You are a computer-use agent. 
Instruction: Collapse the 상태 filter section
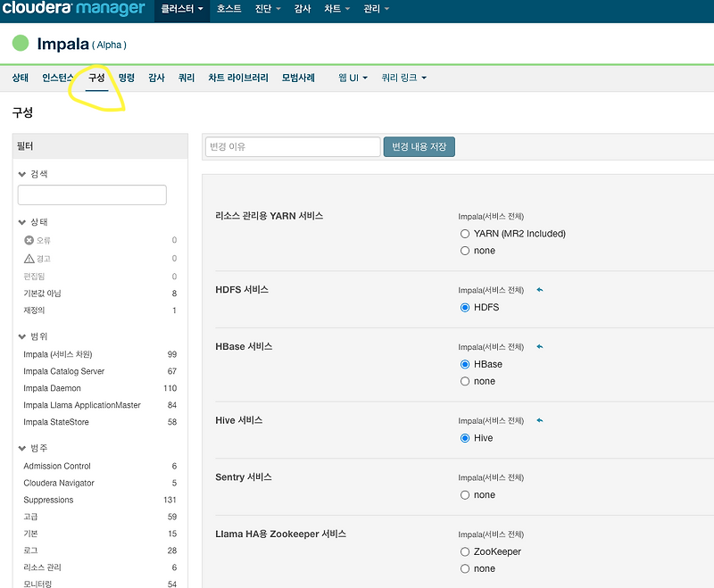pyautogui.click(x=32, y=222)
